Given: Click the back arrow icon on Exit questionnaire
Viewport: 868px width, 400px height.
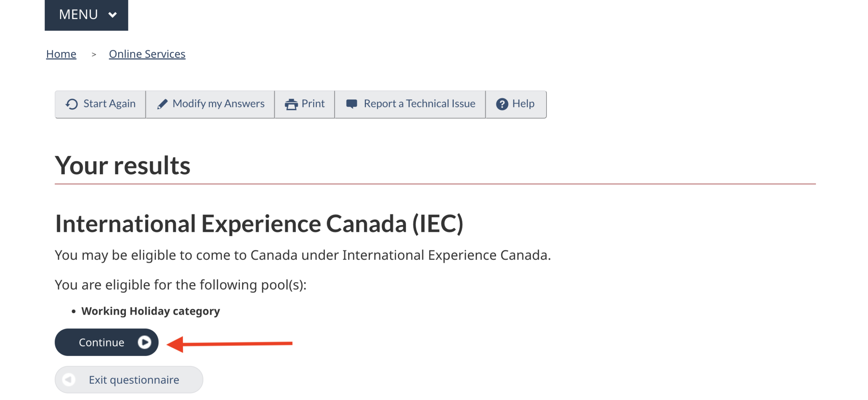Looking at the screenshot, I should tap(68, 379).
